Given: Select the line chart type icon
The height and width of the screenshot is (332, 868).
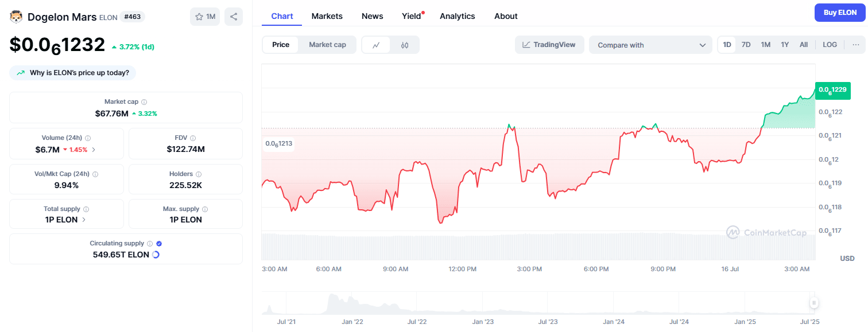Looking at the screenshot, I should [376, 45].
